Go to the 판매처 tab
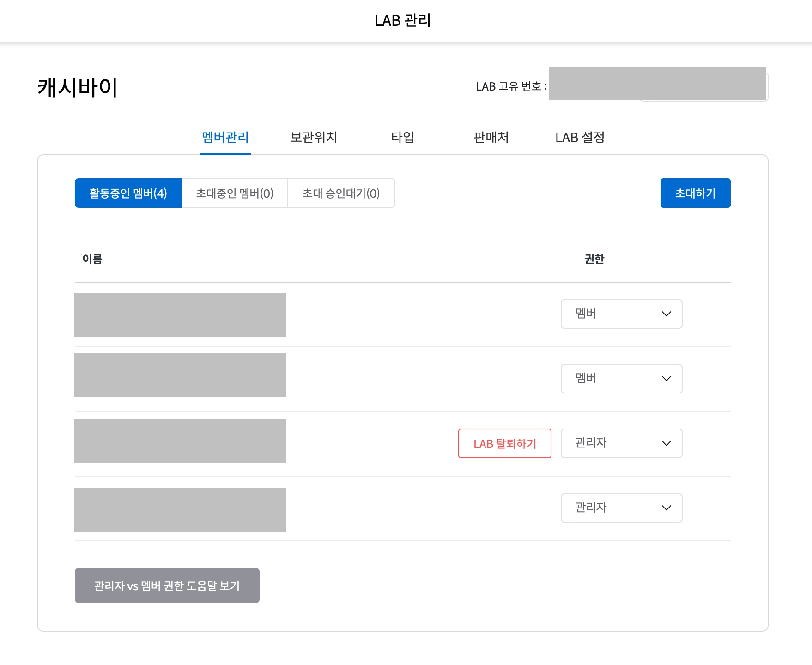 491,138
